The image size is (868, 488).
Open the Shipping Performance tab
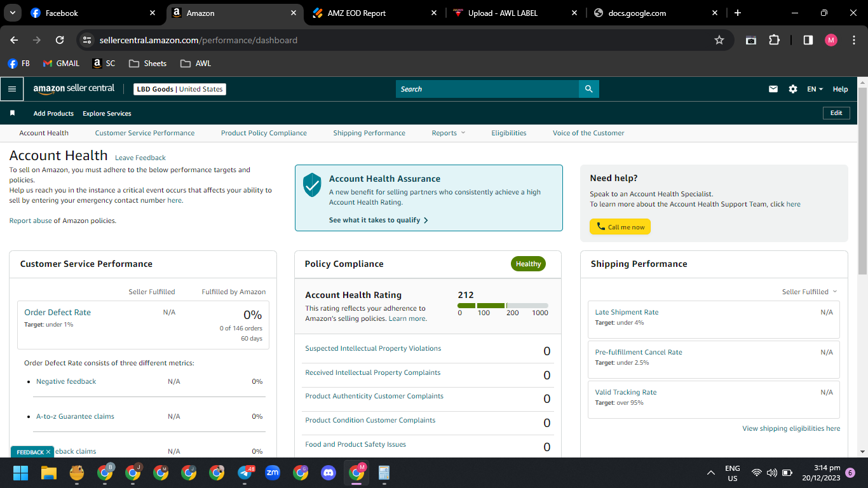point(369,133)
